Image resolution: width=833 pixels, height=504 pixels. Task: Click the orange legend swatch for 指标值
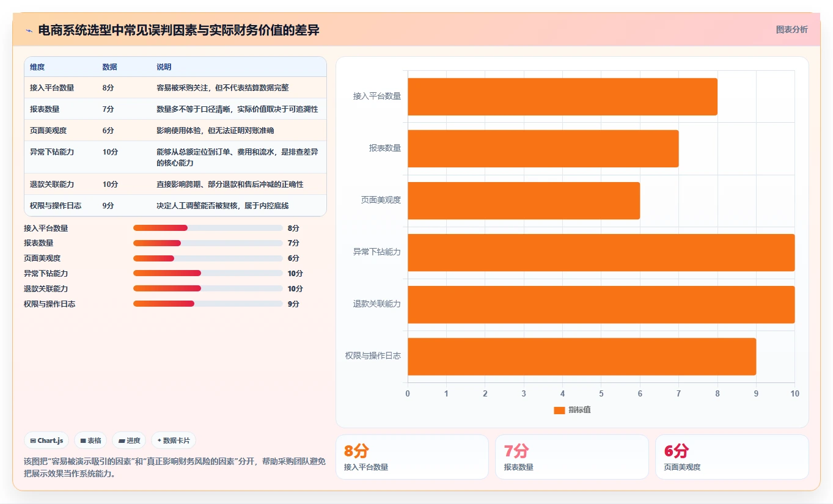pos(559,411)
